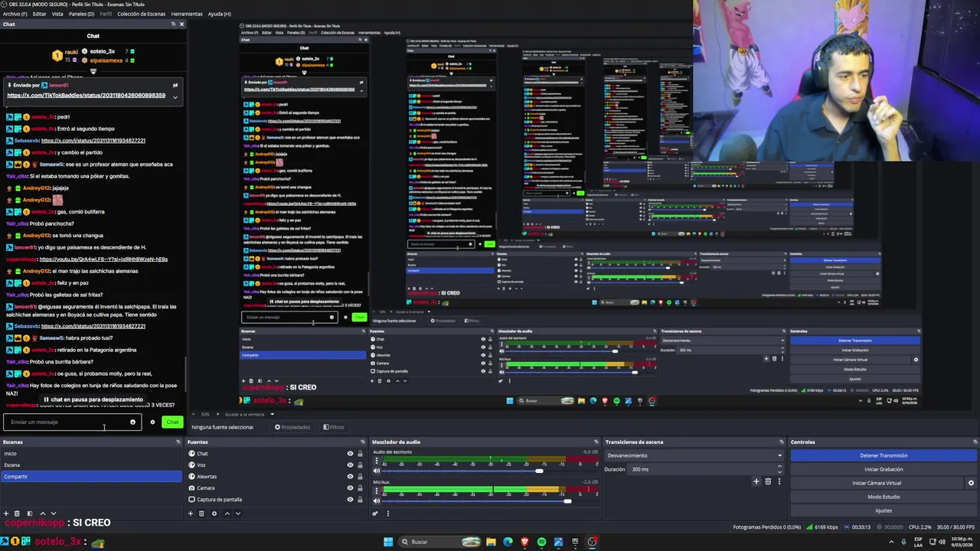This screenshot has height=551, width=980.
Task: Remove scene transition with trash icon
Action: pos(768,481)
